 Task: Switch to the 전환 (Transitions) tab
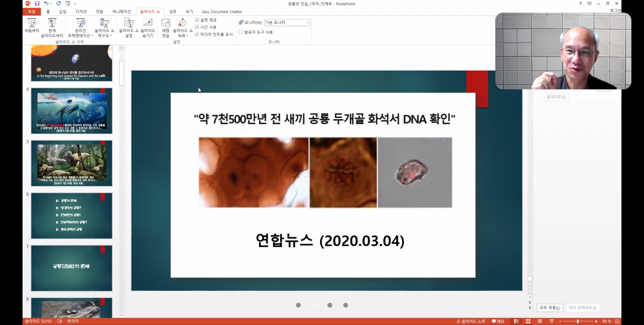click(x=100, y=11)
